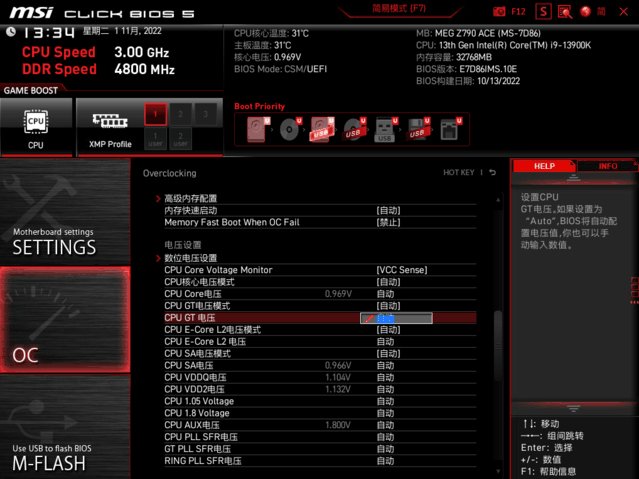
Task: Select the network boot device icon
Action: 449,129
